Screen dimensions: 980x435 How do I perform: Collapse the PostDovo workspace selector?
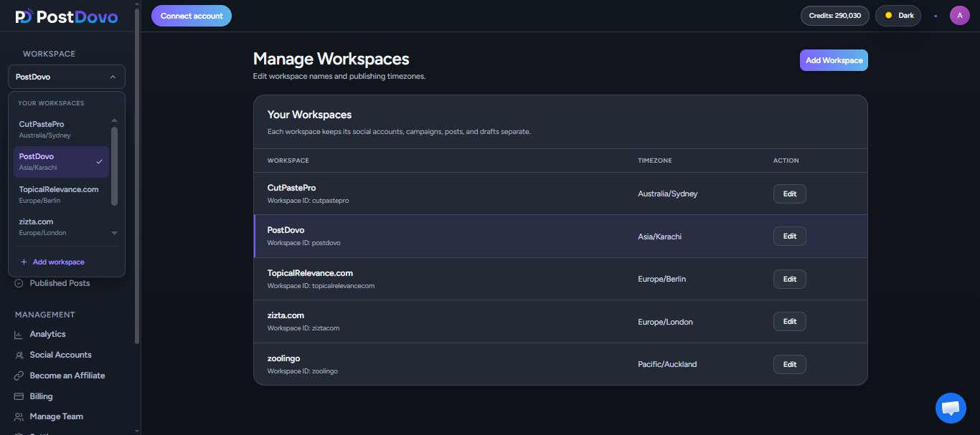click(x=67, y=77)
